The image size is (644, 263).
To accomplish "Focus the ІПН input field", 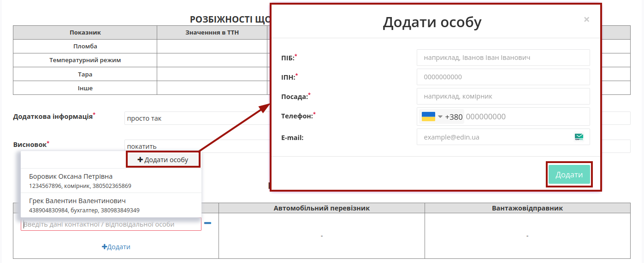I will pyautogui.click(x=503, y=77).
